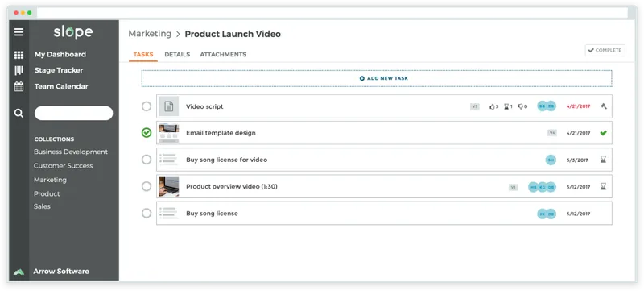The height and width of the screenshot is (291, 644).
Task: Open the Business Development collection
Action: (71, 152)
